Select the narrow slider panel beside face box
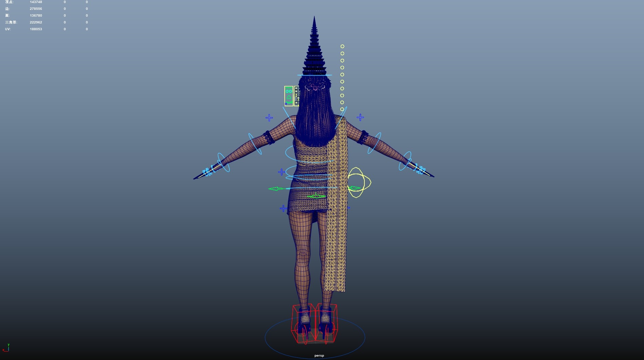The image size is (644, 360). pyautogui.click(x=296, y=96)
